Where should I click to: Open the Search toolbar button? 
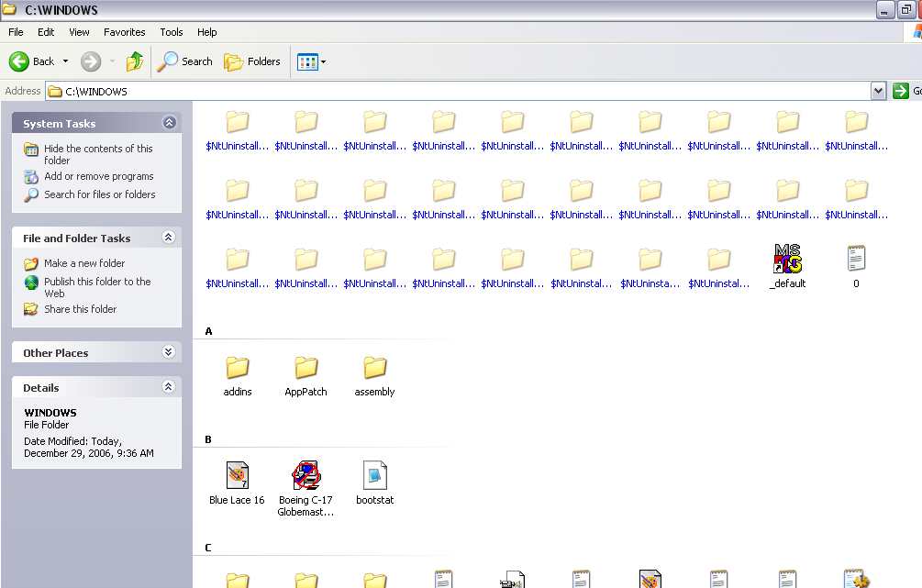185,61
